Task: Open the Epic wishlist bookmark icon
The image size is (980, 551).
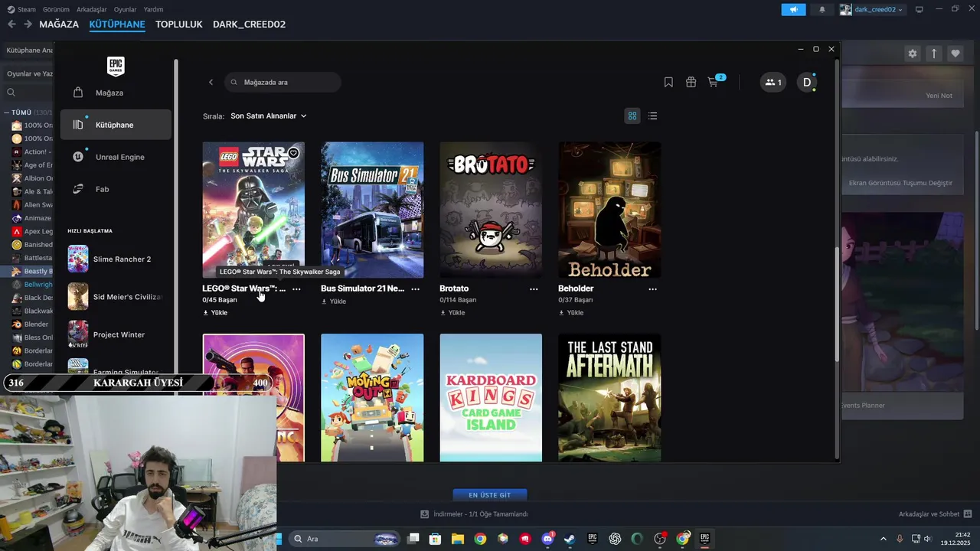Action: coord(668,82)
